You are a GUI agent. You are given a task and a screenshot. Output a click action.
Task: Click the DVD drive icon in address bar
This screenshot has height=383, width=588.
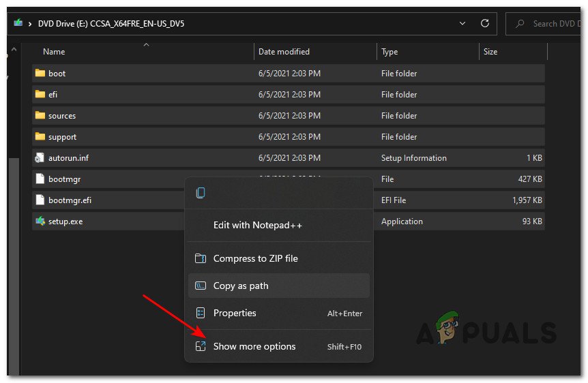(x=17, y=23)
